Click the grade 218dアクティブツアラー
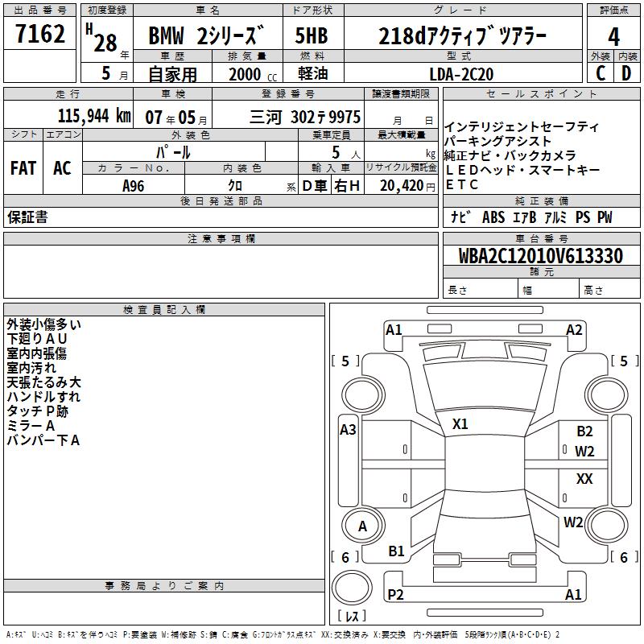This screenshot has width=644, height=644. click(x=462, y=36)
